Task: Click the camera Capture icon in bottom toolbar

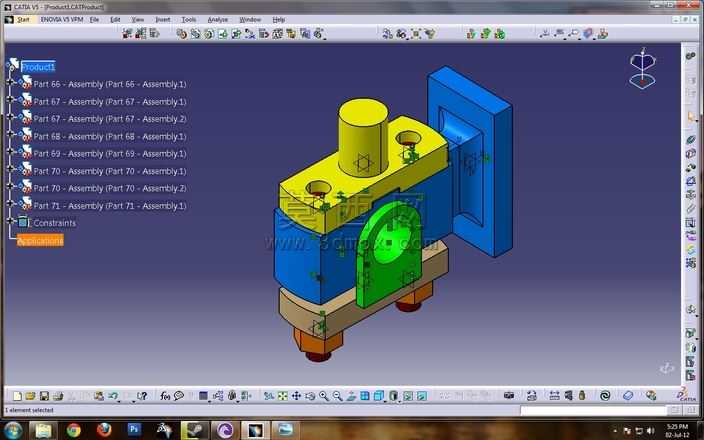Action: 509,396
